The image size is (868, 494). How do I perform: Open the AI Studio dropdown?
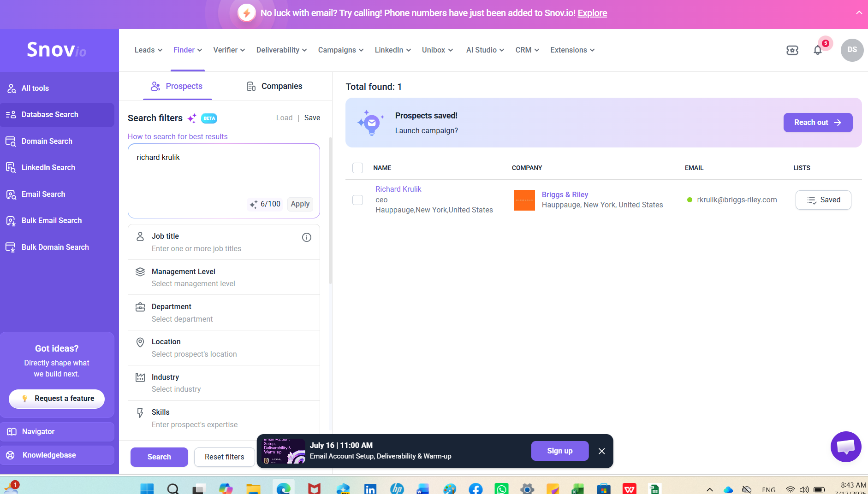(485, 50)
